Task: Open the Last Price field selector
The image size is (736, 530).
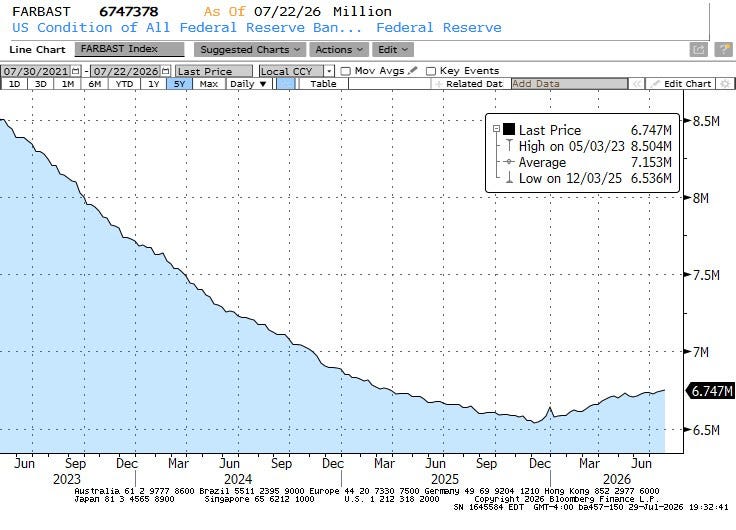Action: 214,71
